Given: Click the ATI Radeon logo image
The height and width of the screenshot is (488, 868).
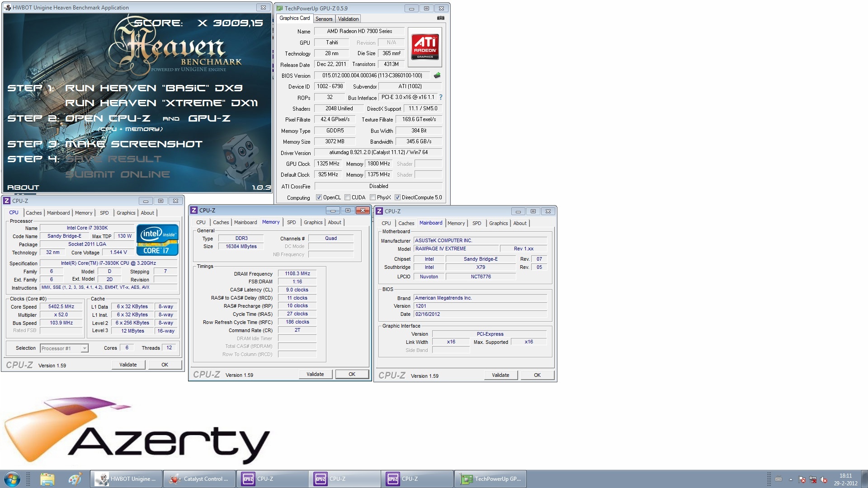Looking at the screenshot, I should 425,47.
